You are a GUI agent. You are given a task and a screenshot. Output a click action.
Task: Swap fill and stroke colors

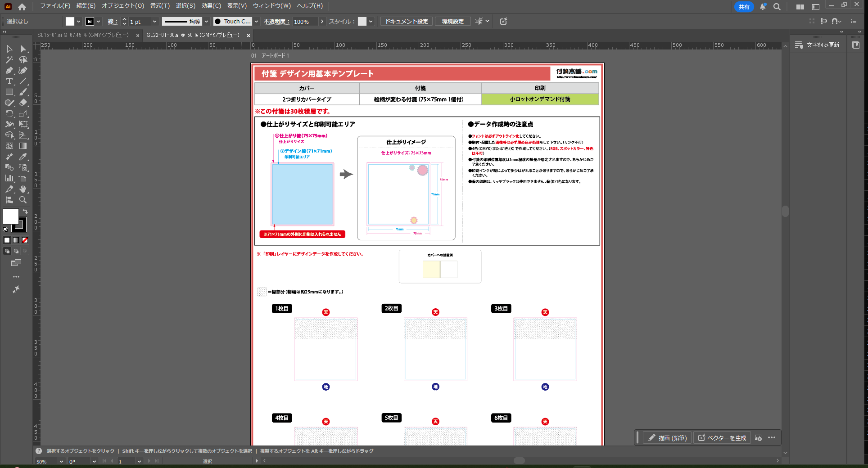tap(25, 211)
